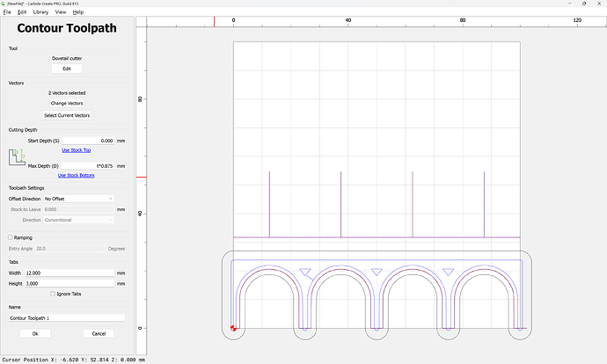This screenshot has height=364, width=607.
Task: Click the 40 mark on horizontal ruler
Action: pyautogui.click(x=348, y=20)
